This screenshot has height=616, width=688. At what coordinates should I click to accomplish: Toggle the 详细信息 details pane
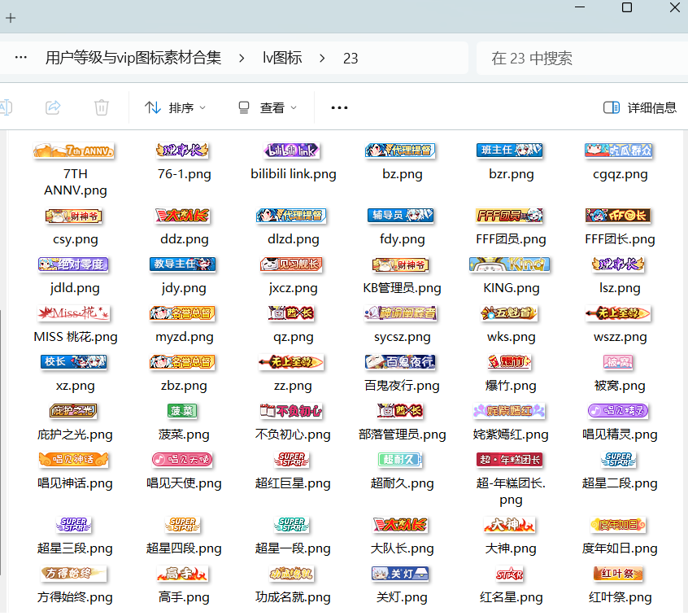tap(639, 107)
